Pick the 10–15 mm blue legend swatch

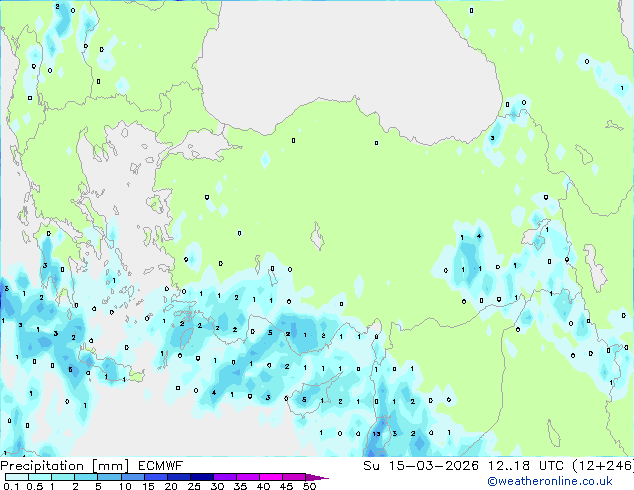133,477
